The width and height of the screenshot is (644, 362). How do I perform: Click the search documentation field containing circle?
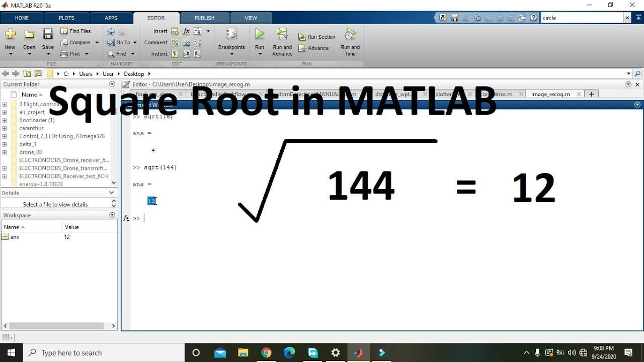(582, 18)
